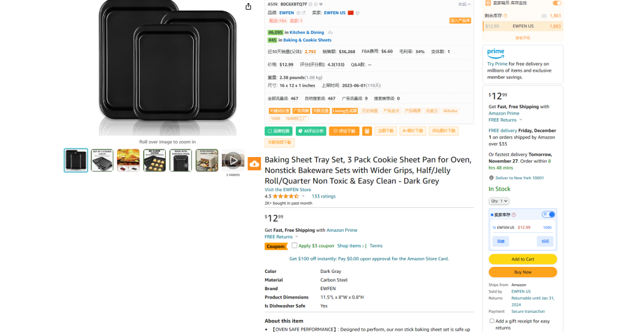Check the Apply $3 coupon checkbox
This screenshot has width=644, height=332.
click(x=294, y=245)
